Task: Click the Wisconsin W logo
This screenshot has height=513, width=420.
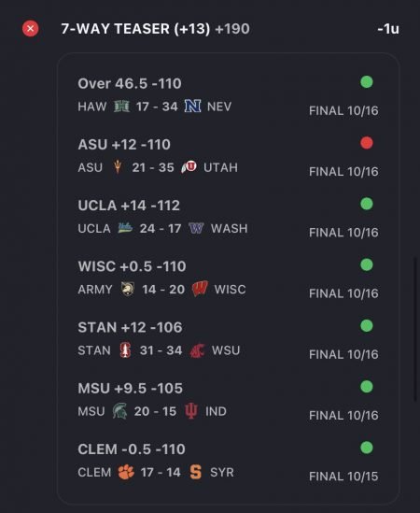Action: (200, 289)
